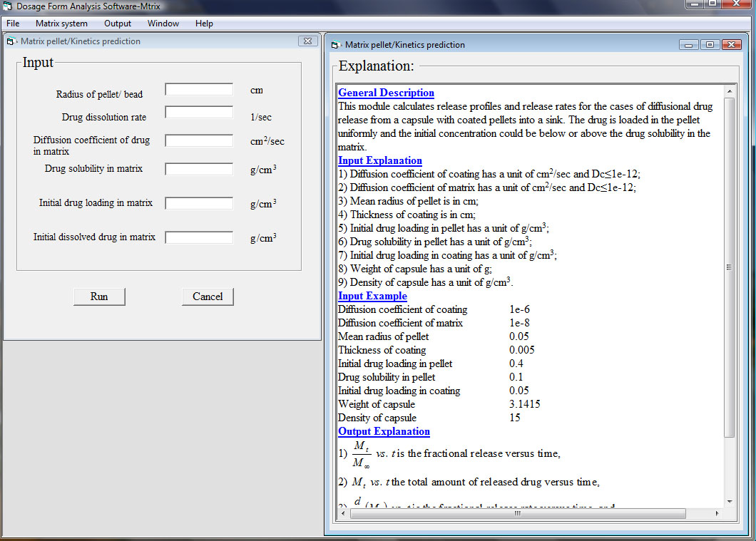Close the Input panel with its X button

tap(307, 41)
